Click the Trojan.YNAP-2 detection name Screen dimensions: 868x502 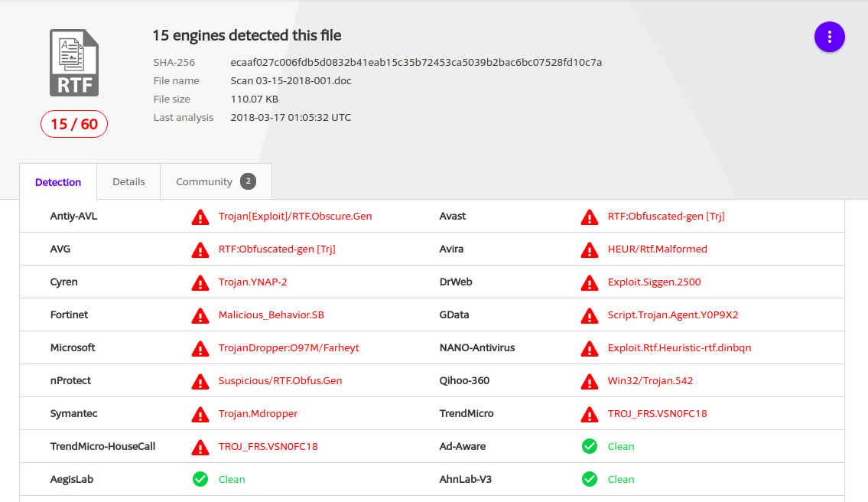click(253, 282)
